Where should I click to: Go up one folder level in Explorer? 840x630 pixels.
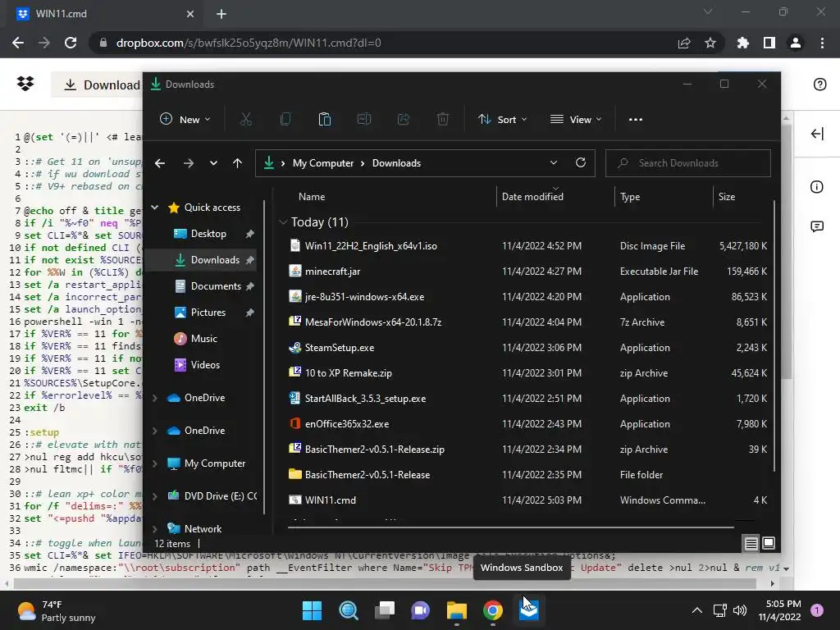tap(237, 163)
